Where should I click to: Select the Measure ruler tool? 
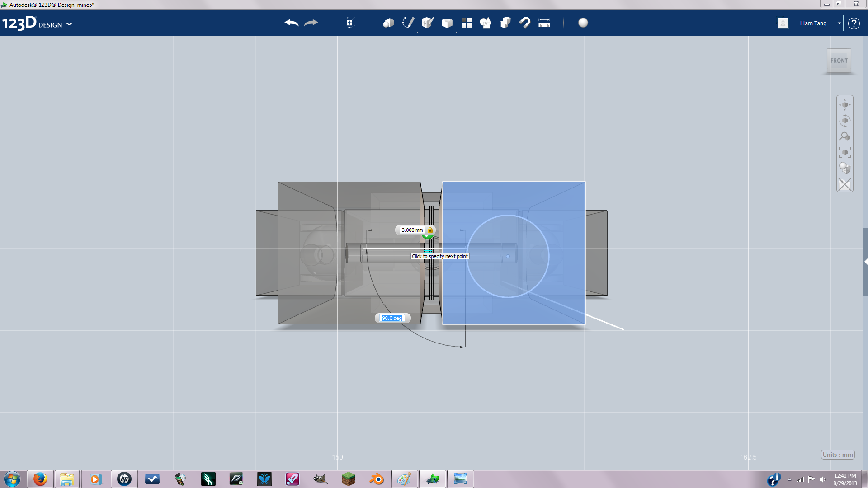click(544, 23)
